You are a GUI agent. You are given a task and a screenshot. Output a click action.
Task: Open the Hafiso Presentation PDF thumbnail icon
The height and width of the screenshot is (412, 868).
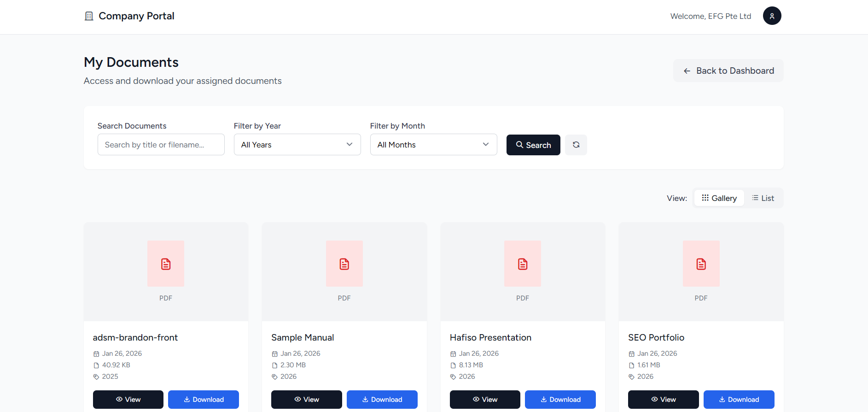[522, 264]
